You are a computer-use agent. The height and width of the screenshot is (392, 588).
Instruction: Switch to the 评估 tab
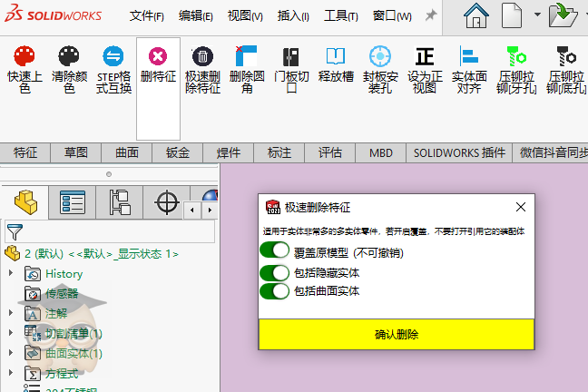coord(330,152)
